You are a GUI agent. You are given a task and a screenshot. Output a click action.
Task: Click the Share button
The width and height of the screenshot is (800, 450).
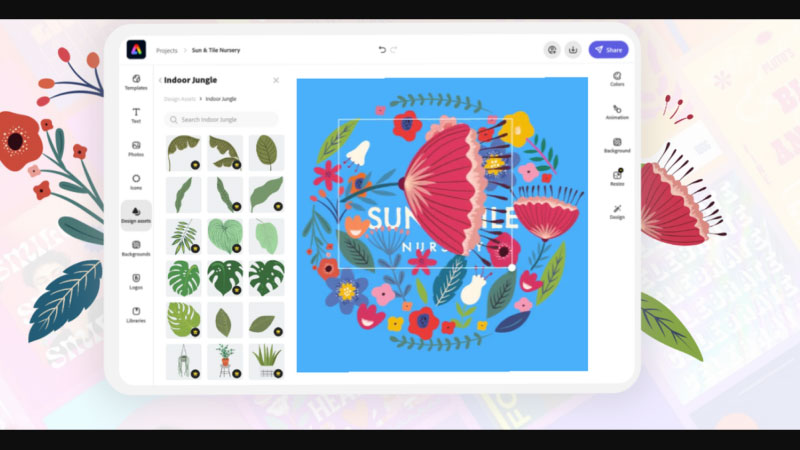coord(608,49)
